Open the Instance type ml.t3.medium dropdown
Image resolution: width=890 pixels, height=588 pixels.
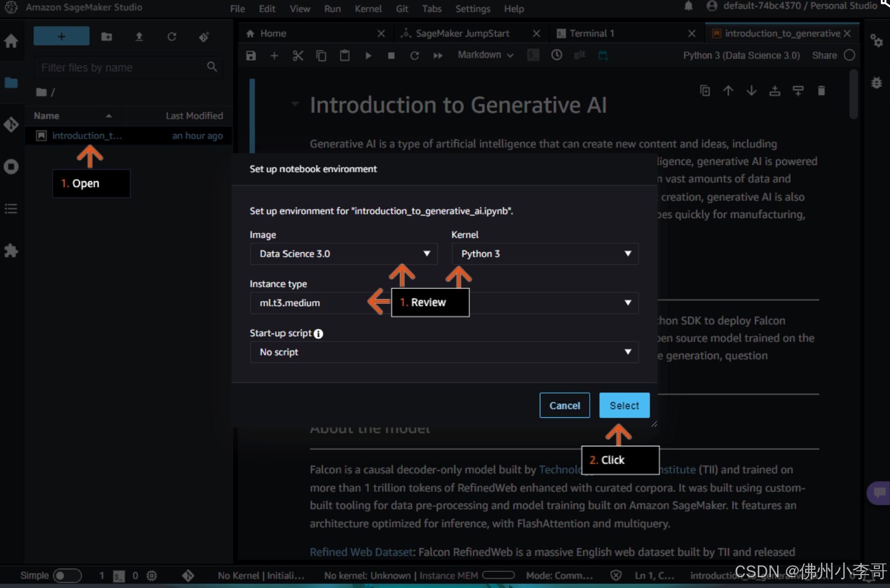(x=444, y=303)
